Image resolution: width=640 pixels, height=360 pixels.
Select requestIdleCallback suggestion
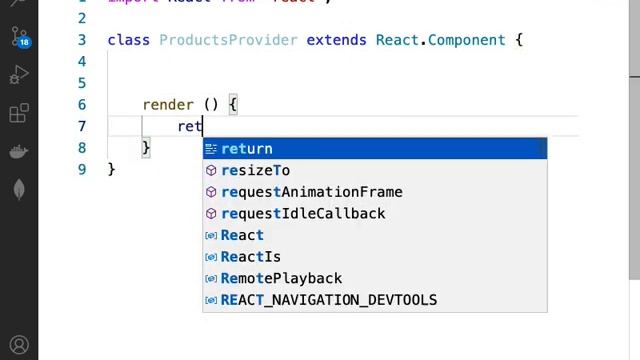(x=375, y=213)
